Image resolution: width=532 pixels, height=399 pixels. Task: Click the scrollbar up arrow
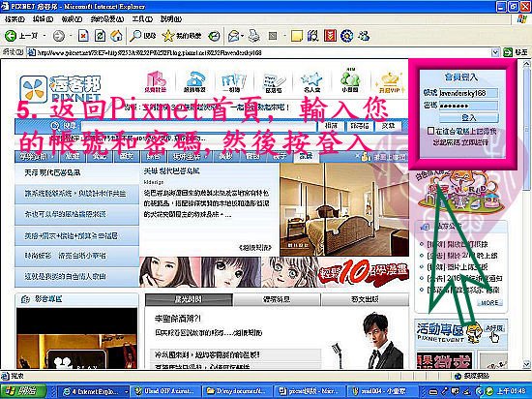(x=526, y=64)
